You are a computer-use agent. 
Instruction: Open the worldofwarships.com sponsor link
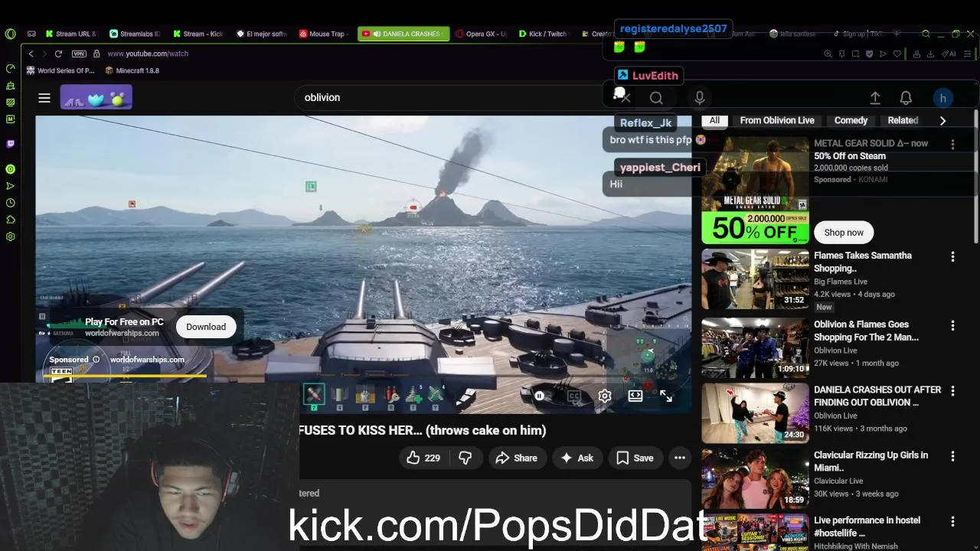click(x=147, y=360)
